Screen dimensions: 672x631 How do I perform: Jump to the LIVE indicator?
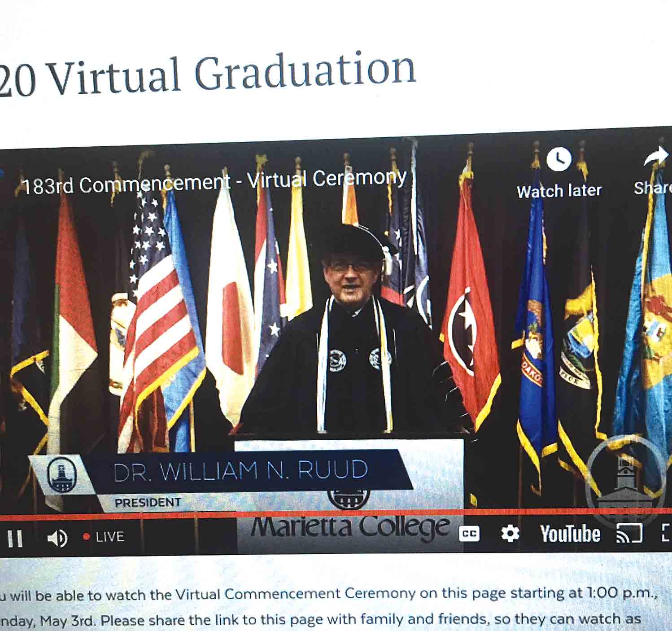[x=103, y=536]
